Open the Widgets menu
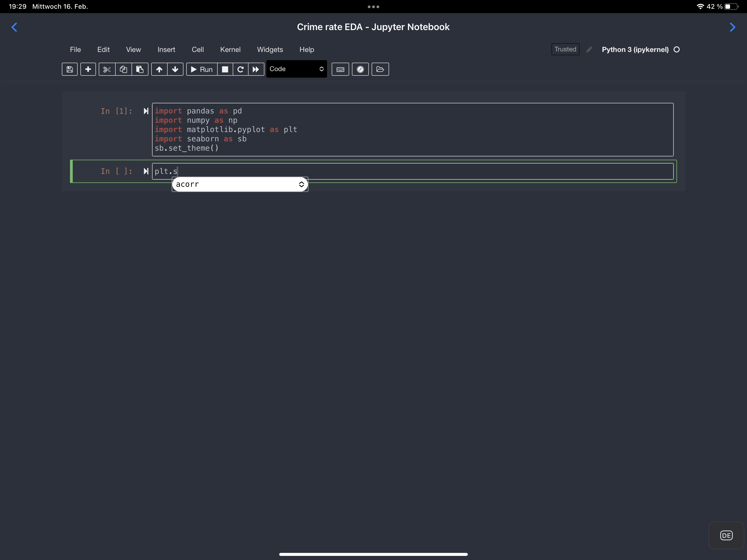747x560 pixels. point(270,49)
